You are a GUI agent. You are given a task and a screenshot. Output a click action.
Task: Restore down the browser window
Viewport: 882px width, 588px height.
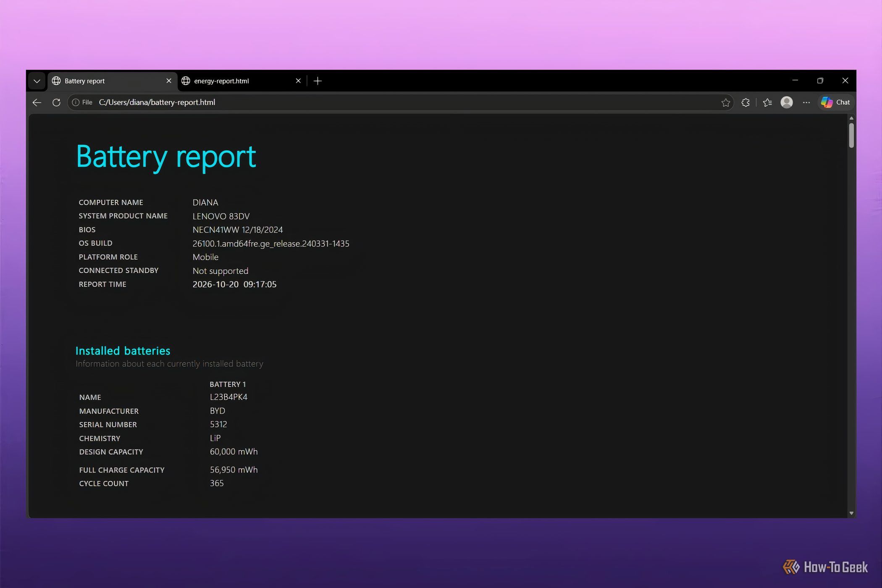[x=820, y=81]
